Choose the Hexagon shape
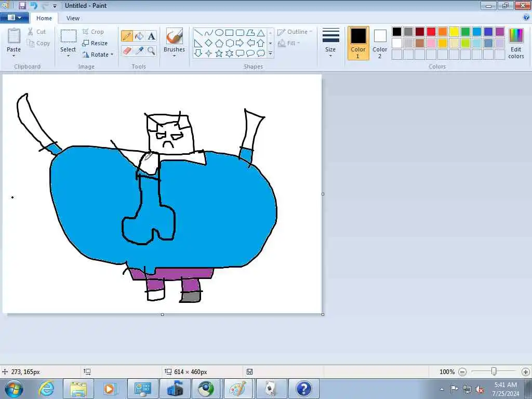This screenshot has height=399, width=532. (x=230, y=43)
